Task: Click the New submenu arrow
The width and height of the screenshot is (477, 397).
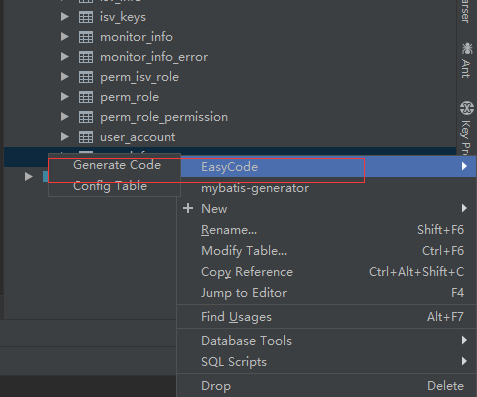Action: (464, 208)
